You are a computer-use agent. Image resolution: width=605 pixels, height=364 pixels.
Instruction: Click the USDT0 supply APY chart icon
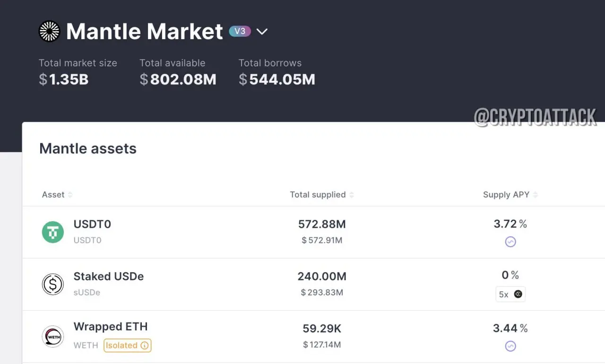510,242
